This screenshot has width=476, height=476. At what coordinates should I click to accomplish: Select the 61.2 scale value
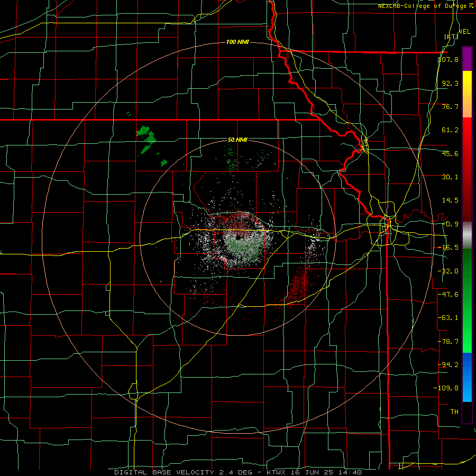pos(450,130)
